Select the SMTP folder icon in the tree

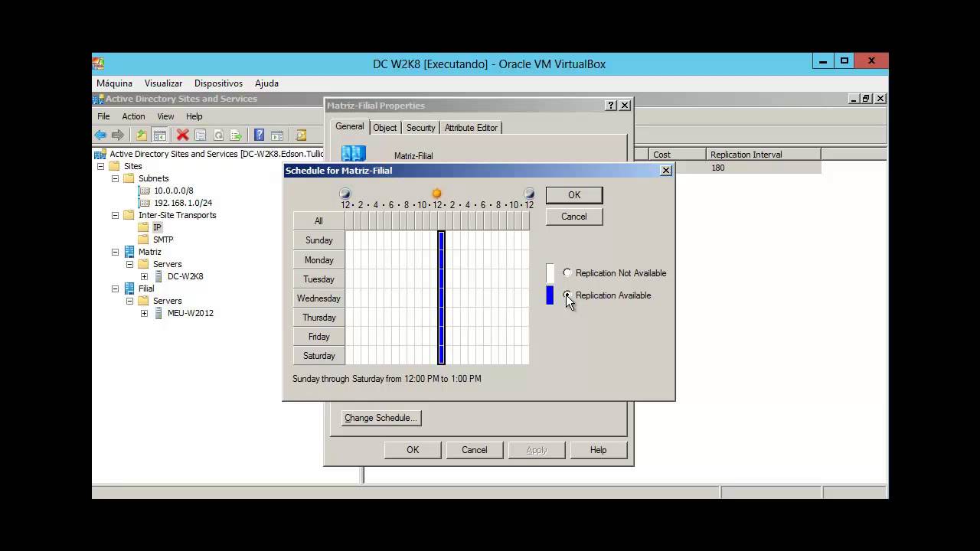click(143, 240)
